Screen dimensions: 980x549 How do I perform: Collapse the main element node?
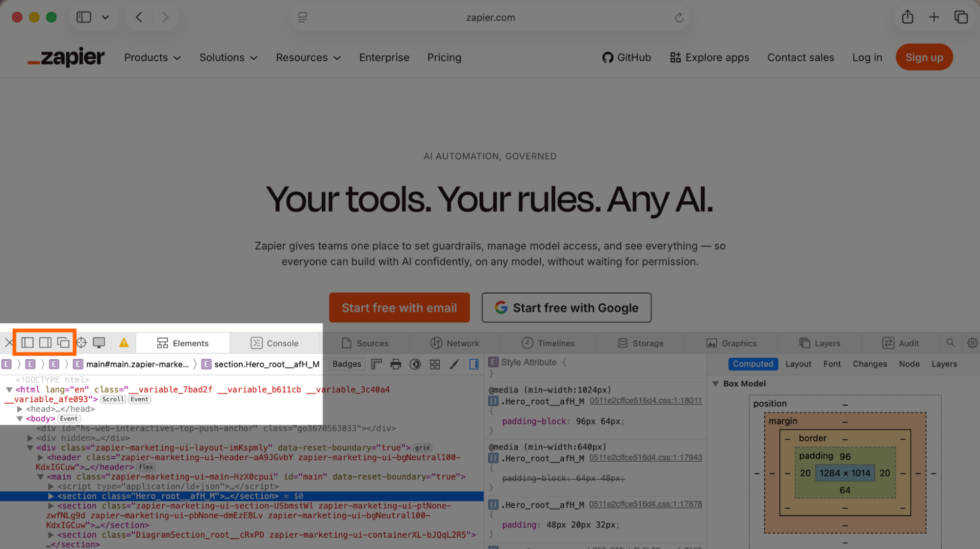click(x=41, y=476)
